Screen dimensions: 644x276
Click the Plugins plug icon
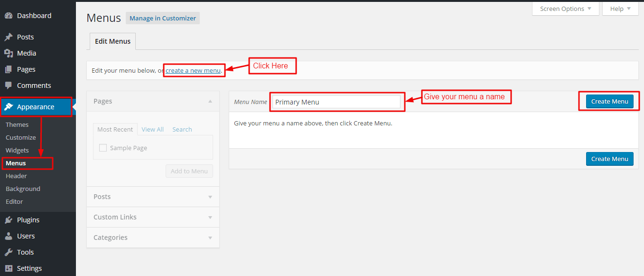tap(9, 220)
